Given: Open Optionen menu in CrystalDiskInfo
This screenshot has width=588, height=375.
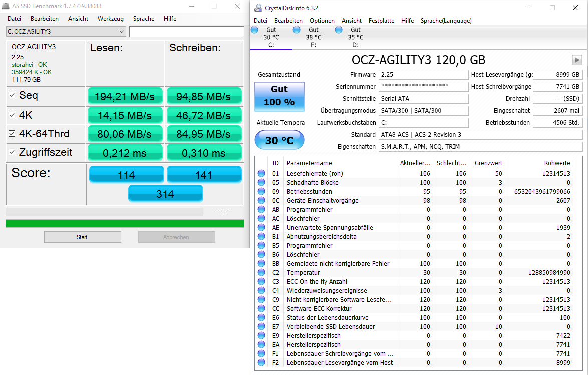Looking at the screenshot, I should pyautogui.click(x=322, y=21).
